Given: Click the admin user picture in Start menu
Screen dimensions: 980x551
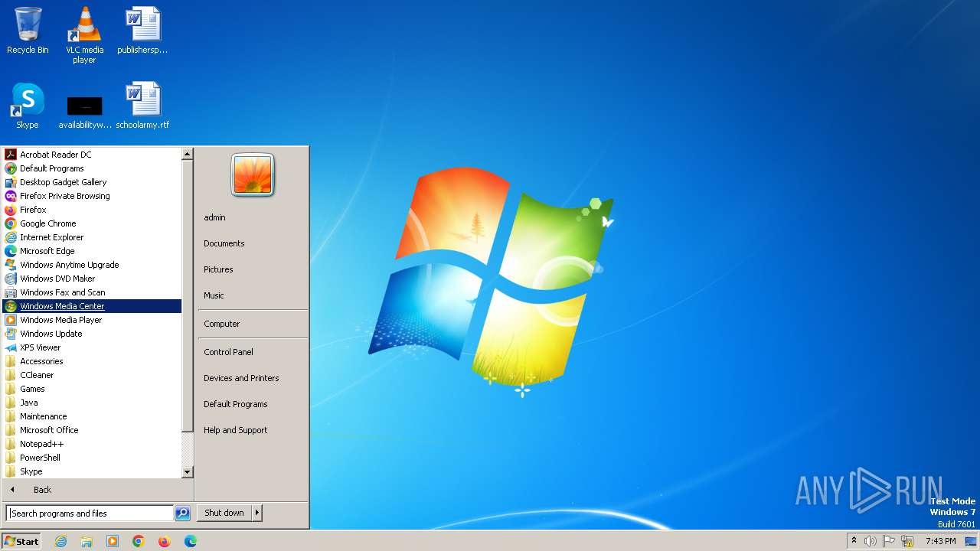Looking at the screenshot, I should tap(253, 175).
